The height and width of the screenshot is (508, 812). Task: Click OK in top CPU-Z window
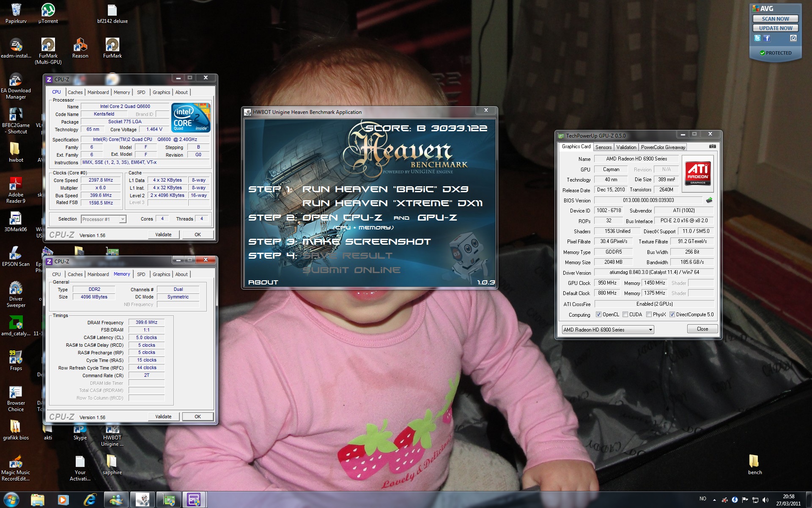click(198, 235)
